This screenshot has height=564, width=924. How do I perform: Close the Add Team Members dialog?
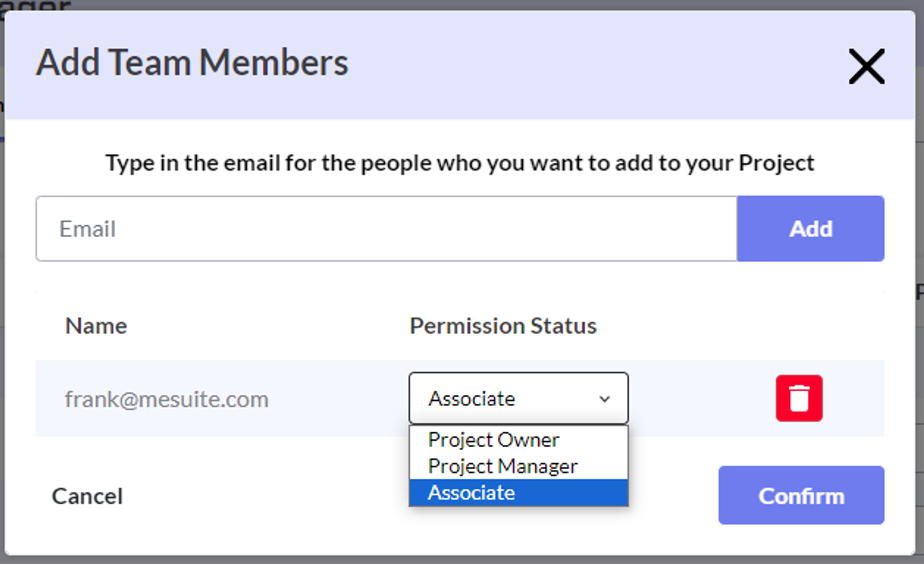coord(866,67)
